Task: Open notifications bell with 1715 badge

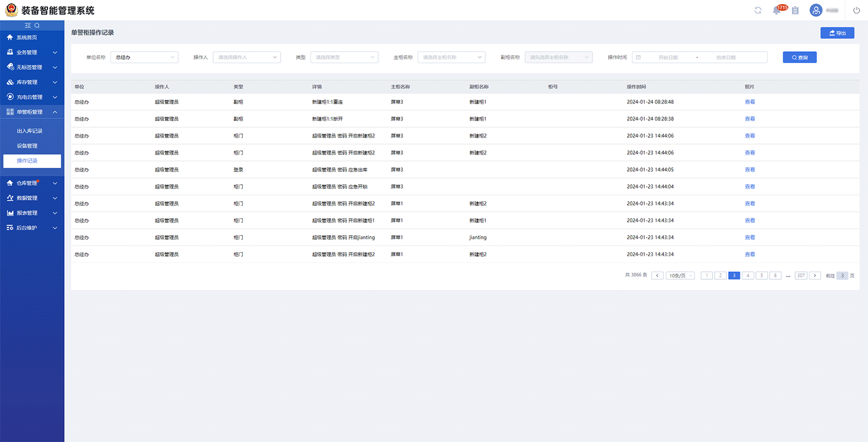Action: pos(777,10)
